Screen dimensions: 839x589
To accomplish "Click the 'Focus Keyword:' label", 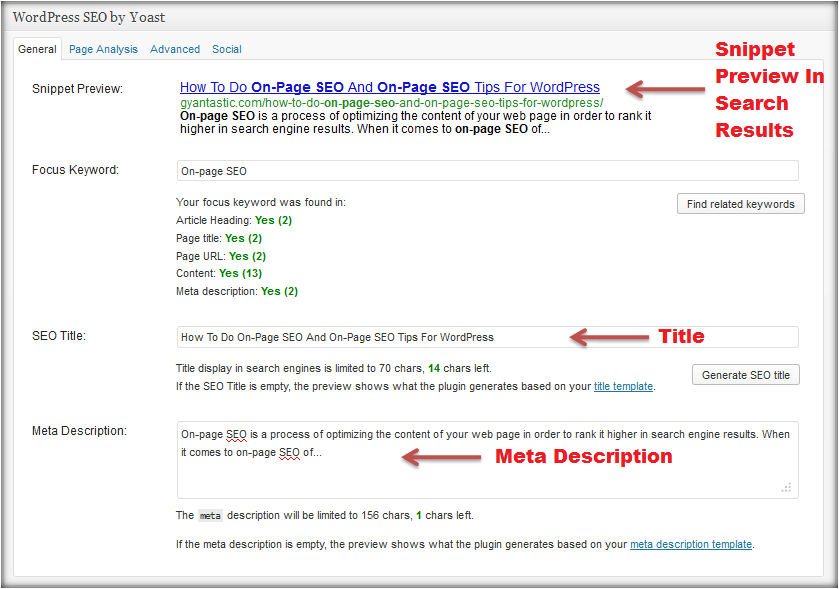I will coord(75,170).
